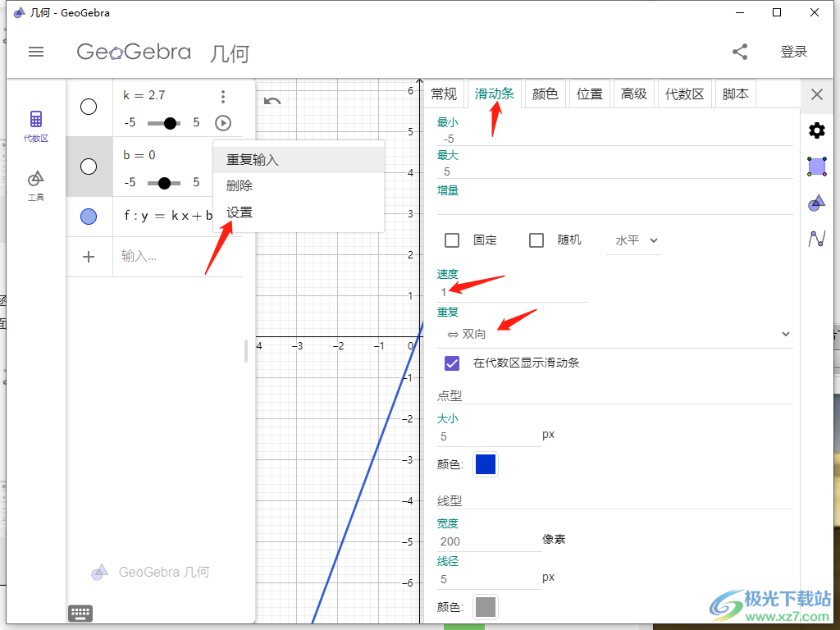Click the 输入... algebra input field
Viewport: 840px width, 630px height.
point(178,257)
